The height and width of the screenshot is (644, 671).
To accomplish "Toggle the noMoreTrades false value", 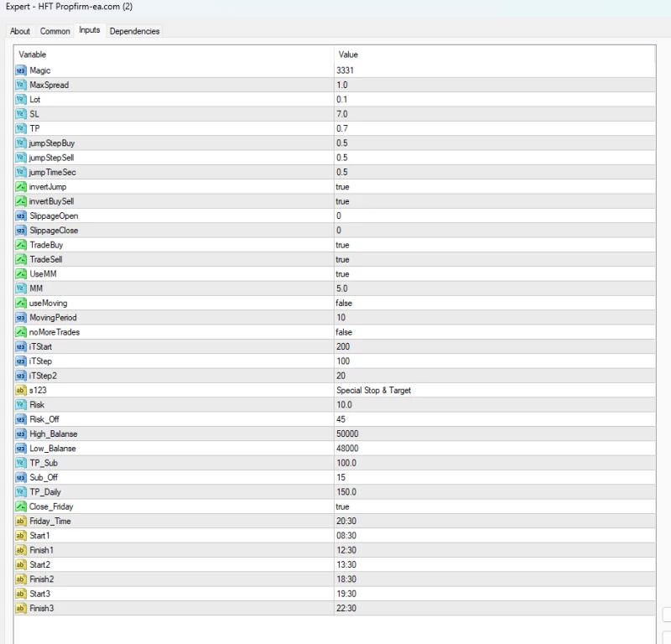I will (344, 332).
